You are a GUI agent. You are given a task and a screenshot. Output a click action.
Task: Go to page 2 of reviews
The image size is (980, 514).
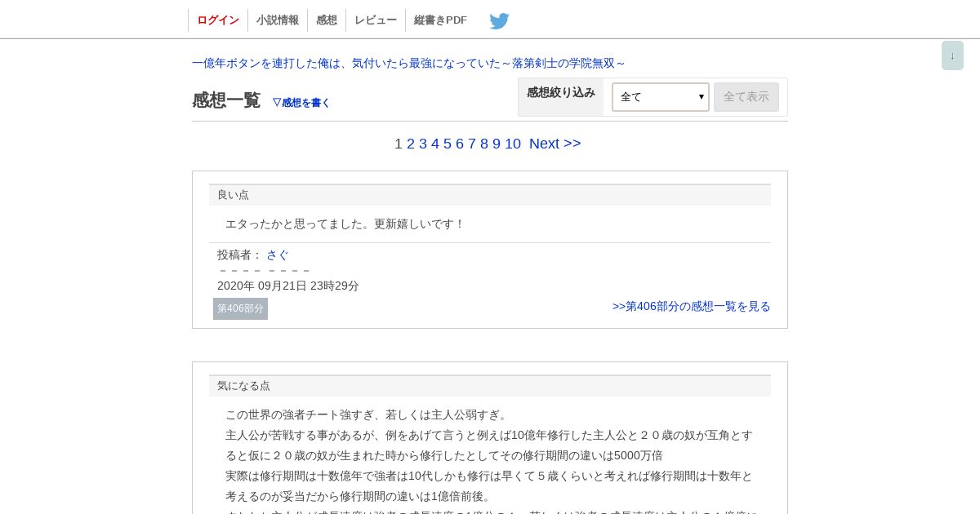(x=411, y=144)
